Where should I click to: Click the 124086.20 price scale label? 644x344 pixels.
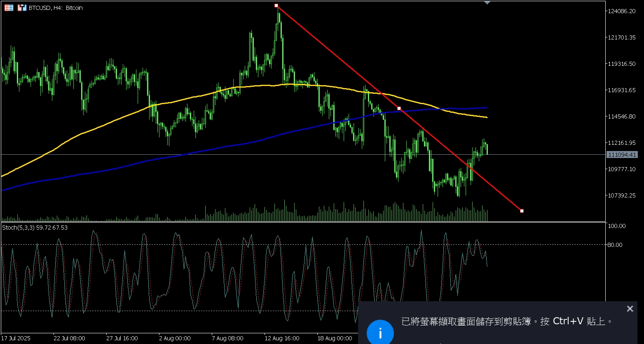[x=621, y=11]
